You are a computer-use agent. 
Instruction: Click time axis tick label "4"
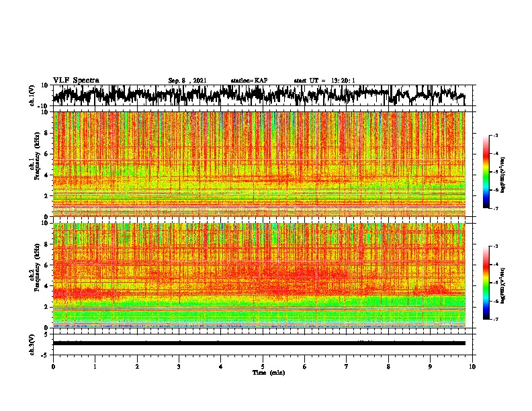pos(221,367)
